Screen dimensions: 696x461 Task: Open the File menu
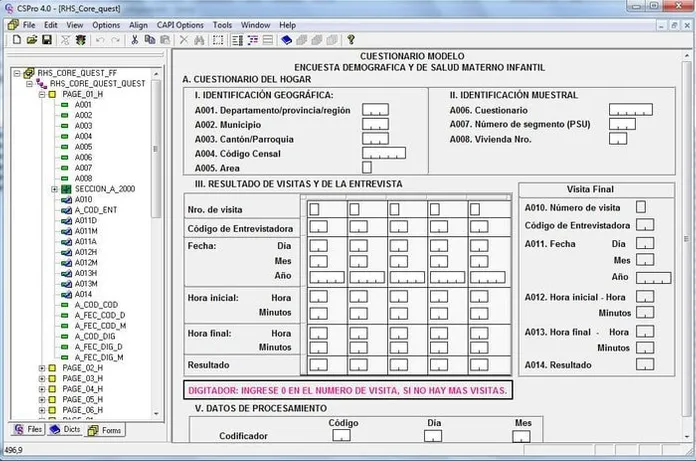[28, 25]
